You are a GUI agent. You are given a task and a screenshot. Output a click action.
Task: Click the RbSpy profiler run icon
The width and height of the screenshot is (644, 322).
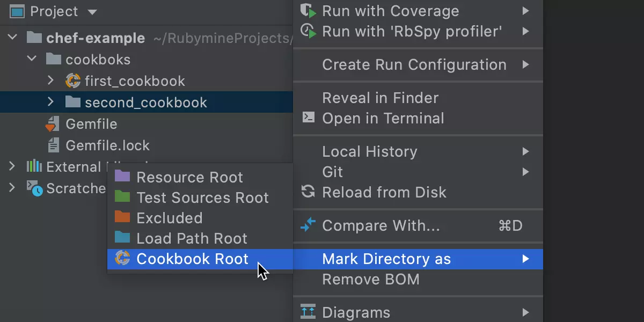tap(308, 31)
